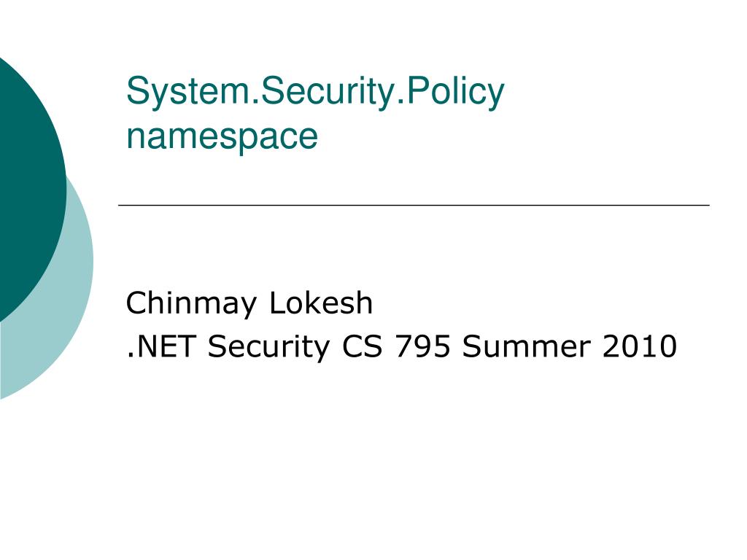Click the .NET text in the subtitle
The image size is (747, 560).
[161, 346]
